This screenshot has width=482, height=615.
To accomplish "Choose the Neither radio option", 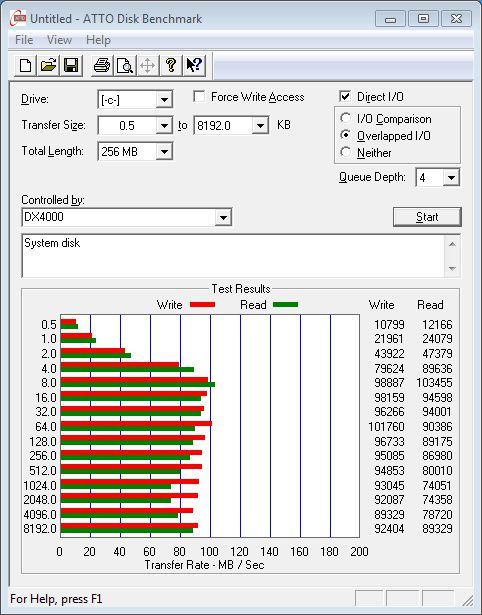I will (346, 152).
